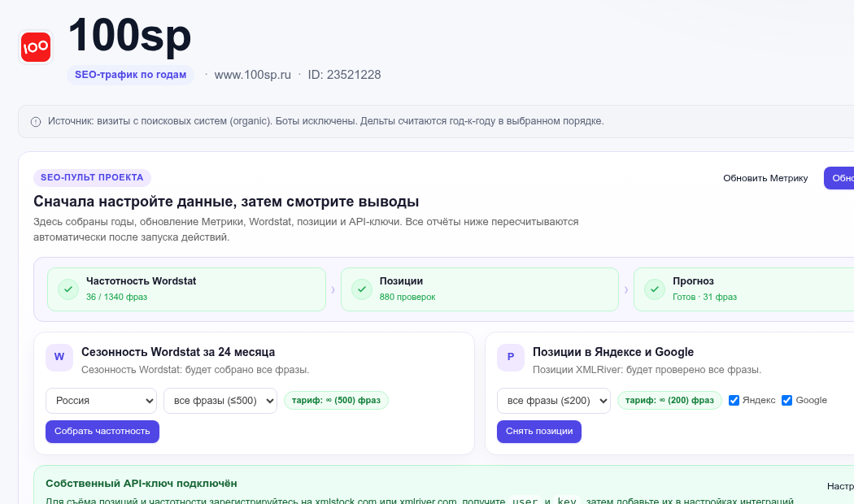The height and width of the screenshot is (504, 854).
Task: Click the Wordstat frequency green checkmark icon
Action: point(68,289)
